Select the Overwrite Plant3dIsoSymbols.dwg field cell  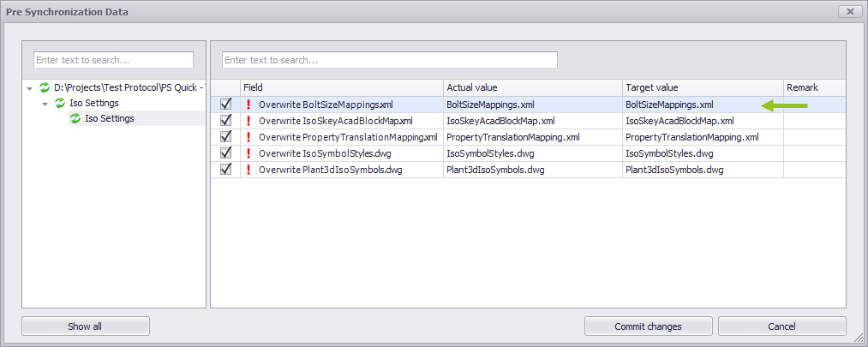[x=342, y=170]
